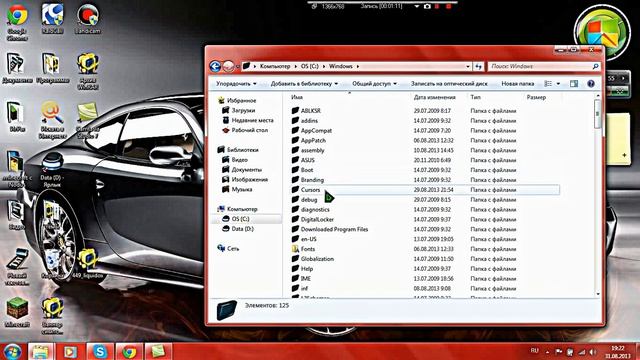Go forward in Explorer navigation
The image size is (640, 360).
click(229, 66)
